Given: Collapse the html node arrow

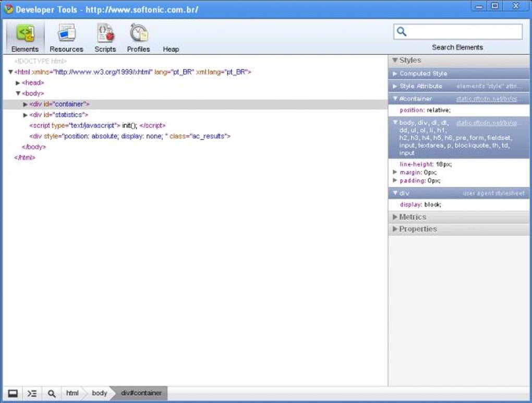Looking at the screenshot, I should click(10, 72).
